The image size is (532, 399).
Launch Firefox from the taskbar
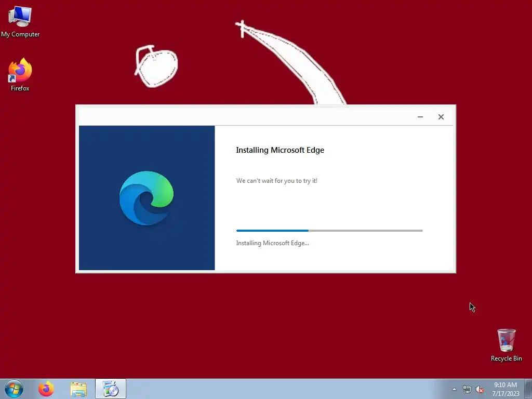pos(46,389)
